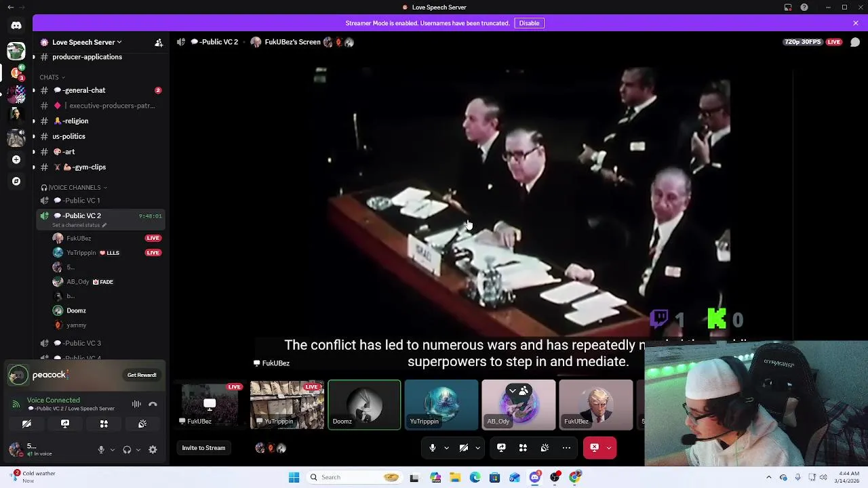Click in the Windows taskbar Search box
The image size is (868, 488).
tap(353, 477)
